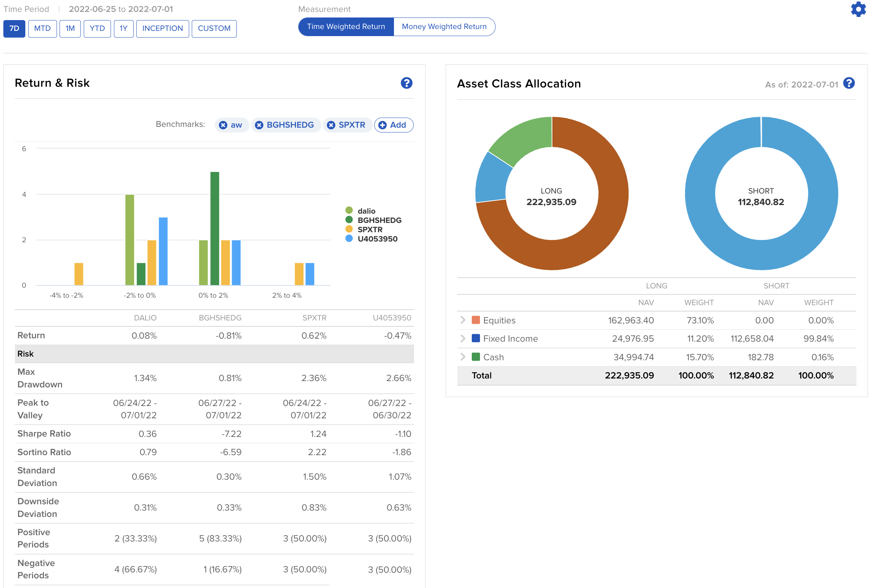
Task: Toggle dalio series in chart legend
Action: click(x=366, y=211)
